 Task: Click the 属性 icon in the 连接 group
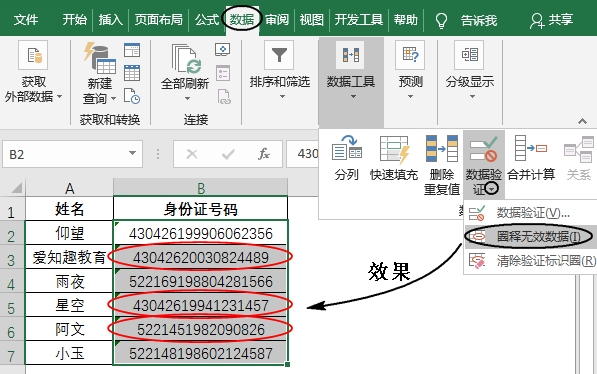[223, 73]
